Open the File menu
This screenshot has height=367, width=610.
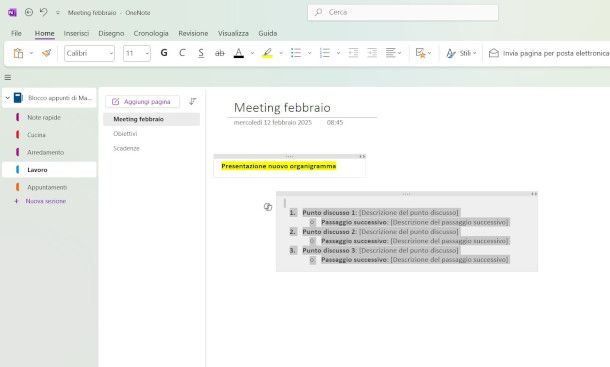pyautogui.click(x=16, y=33)
